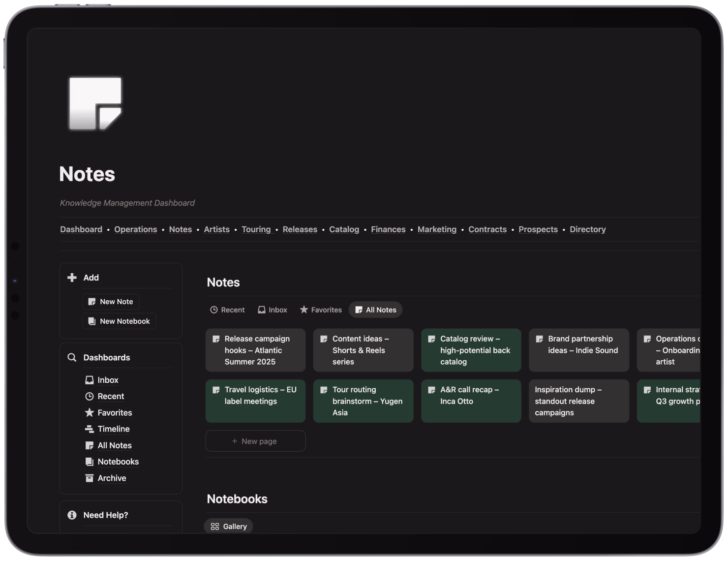
Task: Click the magnifier icon beside Dashboards
Action: tap(72, 357)
